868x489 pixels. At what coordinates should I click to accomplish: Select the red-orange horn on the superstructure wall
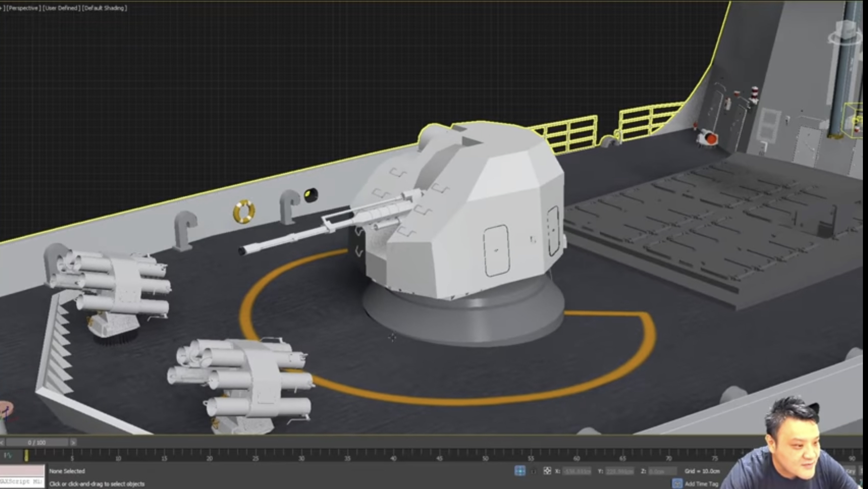coord(707,138)
